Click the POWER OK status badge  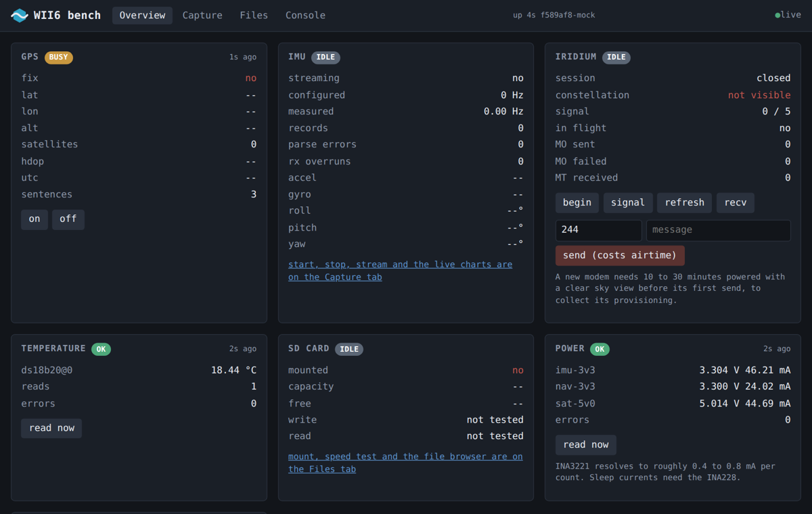[600, 350]
